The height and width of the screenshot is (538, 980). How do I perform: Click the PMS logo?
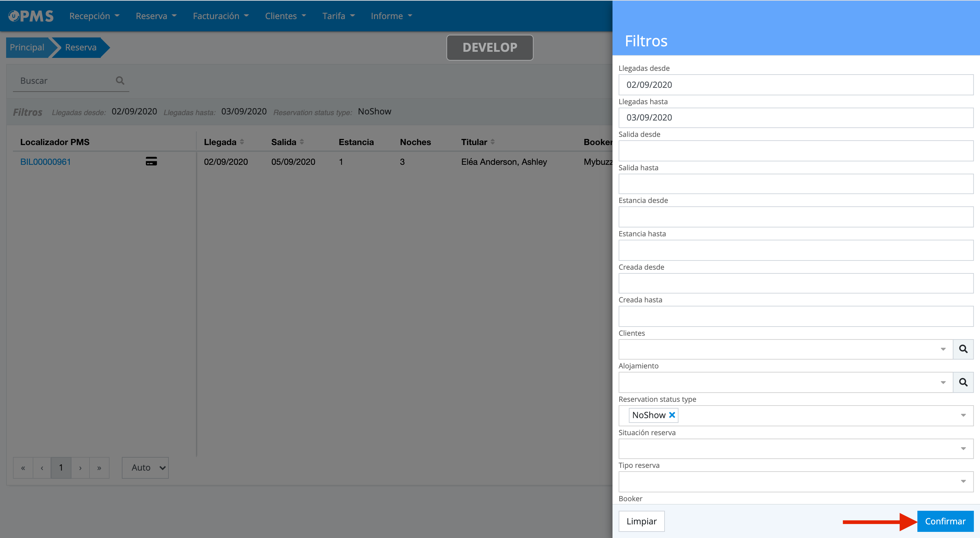[31, 16]
